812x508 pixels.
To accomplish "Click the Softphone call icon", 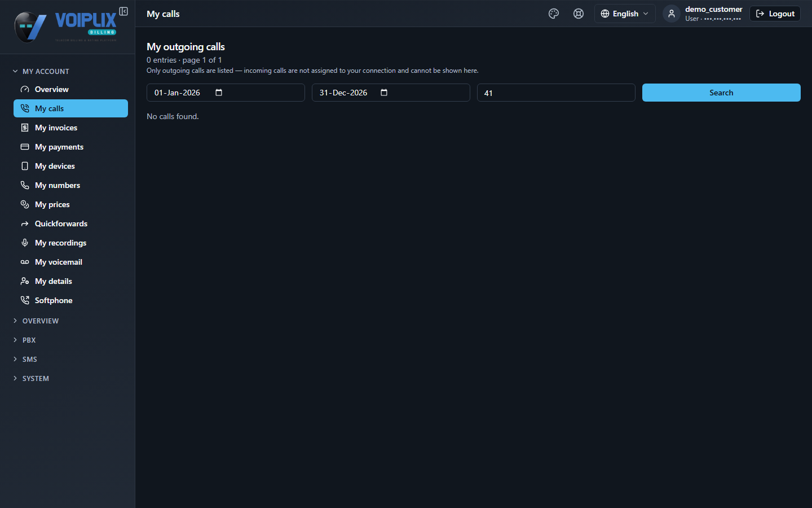I will click(25, 300).
